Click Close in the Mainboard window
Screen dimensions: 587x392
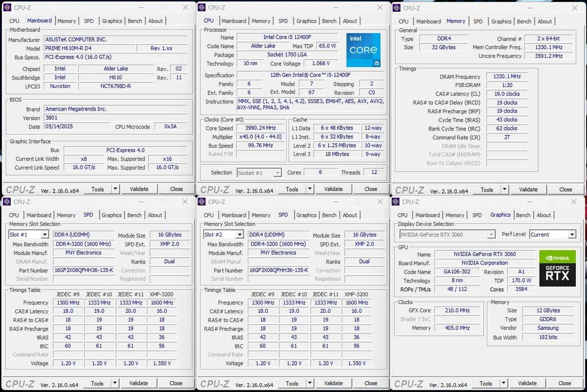click(176, 189)
